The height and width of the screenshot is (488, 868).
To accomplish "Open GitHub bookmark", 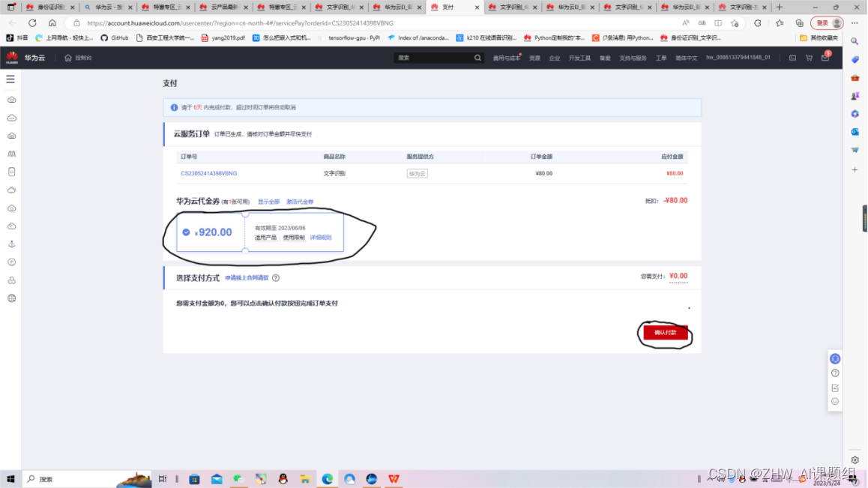I will pos(115,38).
